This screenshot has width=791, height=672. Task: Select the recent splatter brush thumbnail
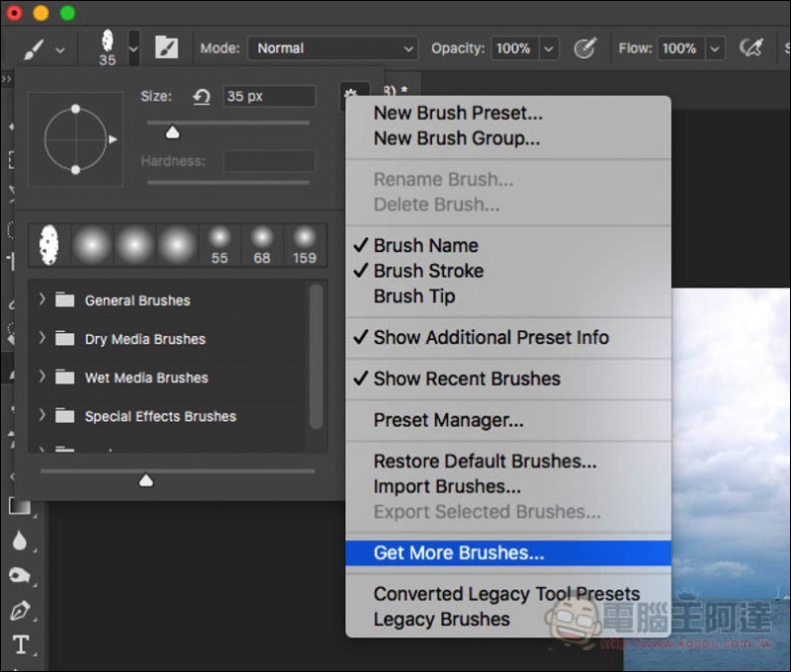(x=48, y=245)
